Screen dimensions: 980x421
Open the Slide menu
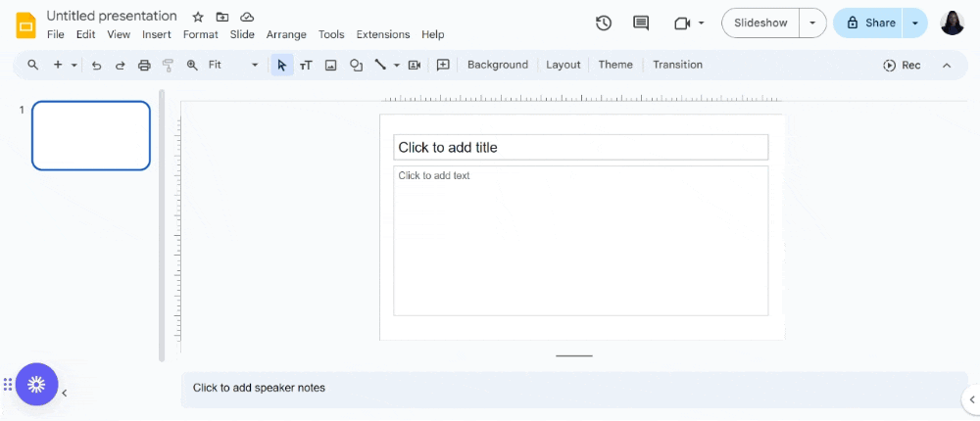242,34
